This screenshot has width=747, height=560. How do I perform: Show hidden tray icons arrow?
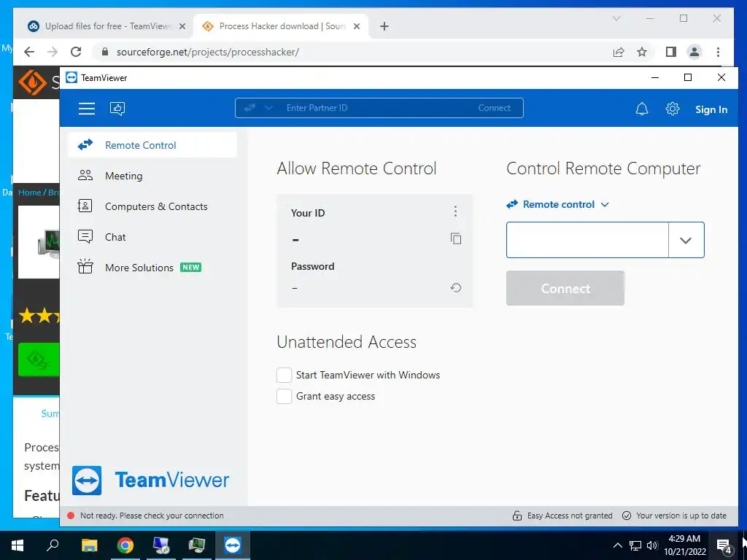click(617, 545)
